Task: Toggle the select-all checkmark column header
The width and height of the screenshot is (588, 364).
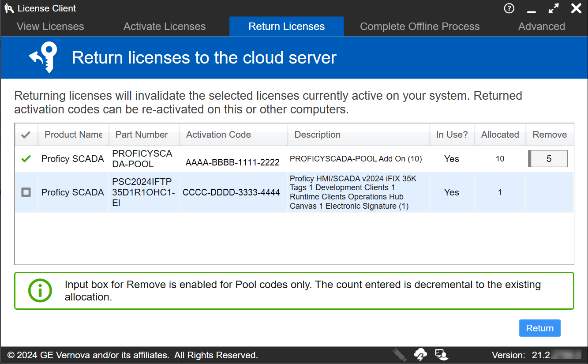Action: tap(26, 135)
